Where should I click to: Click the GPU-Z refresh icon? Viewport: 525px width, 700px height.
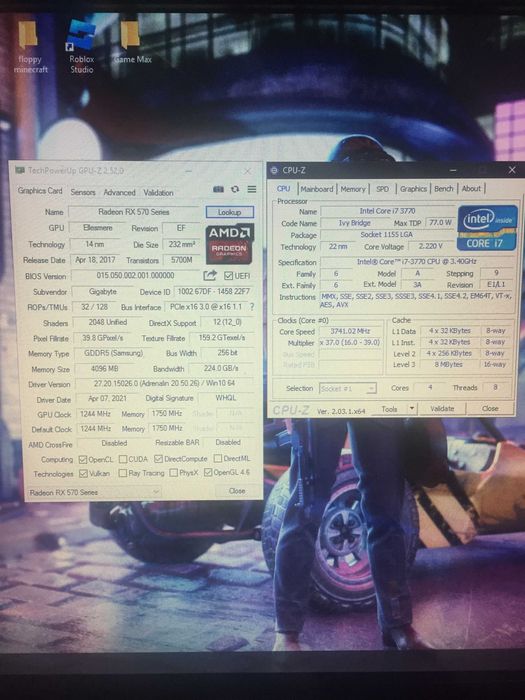[235, 189]
